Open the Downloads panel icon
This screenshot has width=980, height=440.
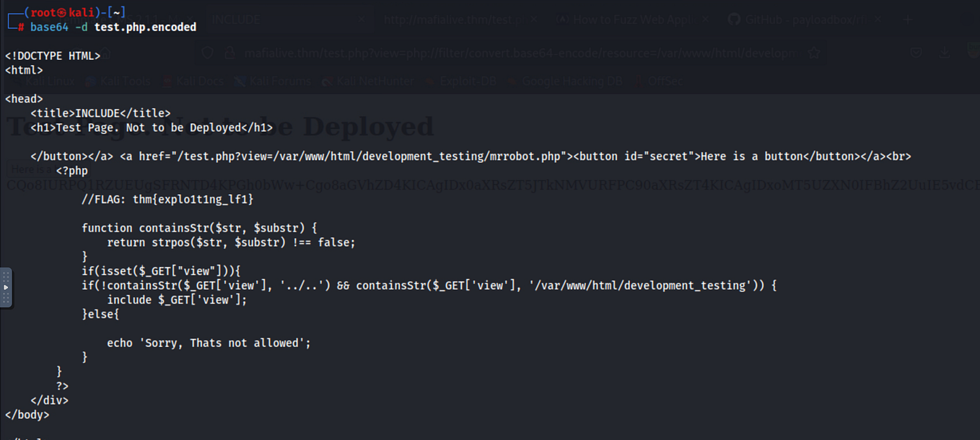(x=945, y=52)
